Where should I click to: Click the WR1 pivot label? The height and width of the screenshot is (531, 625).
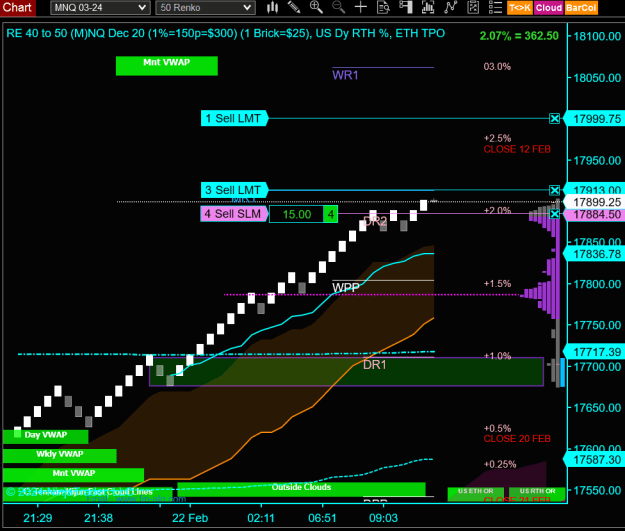345,75
